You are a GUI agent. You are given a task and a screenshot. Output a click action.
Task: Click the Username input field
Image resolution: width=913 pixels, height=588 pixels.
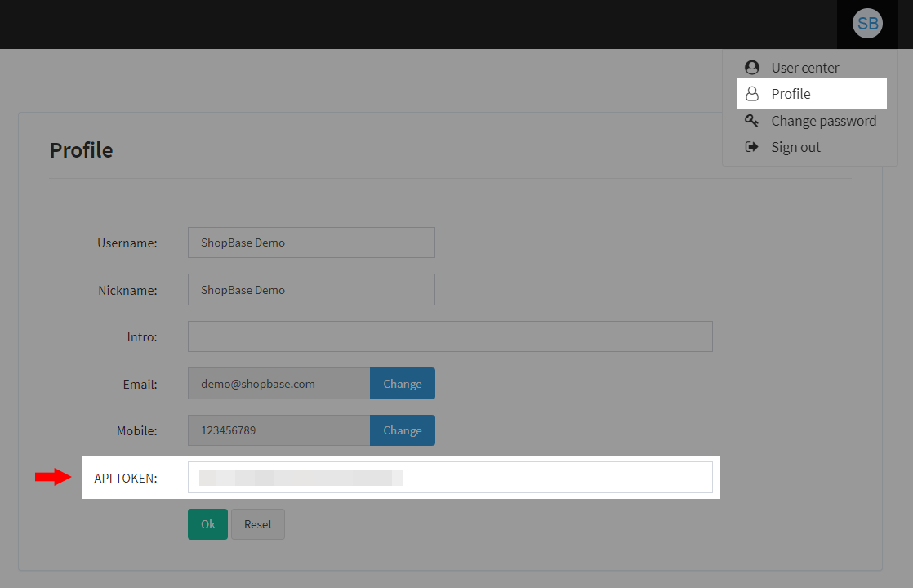tap(311, 243)
